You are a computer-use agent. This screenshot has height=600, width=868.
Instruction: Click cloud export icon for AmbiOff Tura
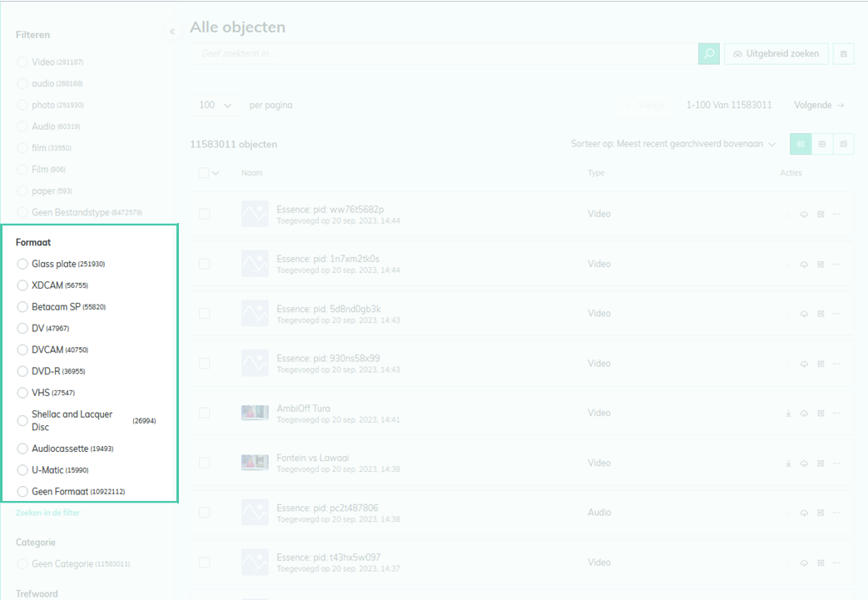coord(805,414)
